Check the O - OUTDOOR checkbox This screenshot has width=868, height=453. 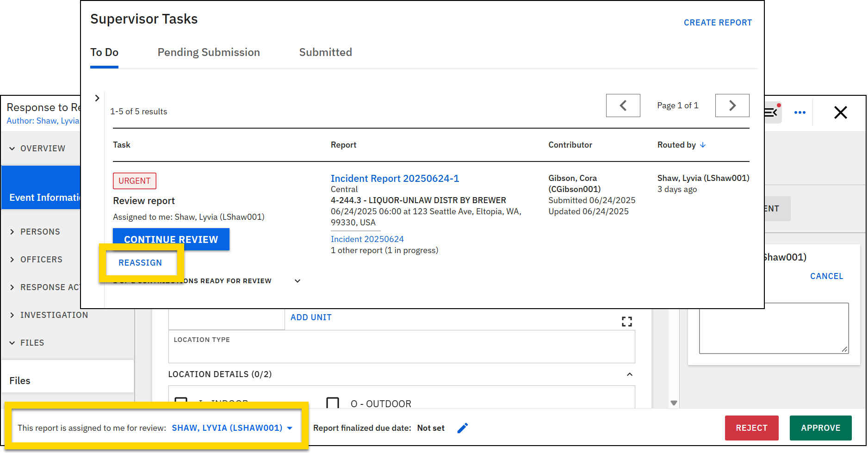click(x=333, y=403)
